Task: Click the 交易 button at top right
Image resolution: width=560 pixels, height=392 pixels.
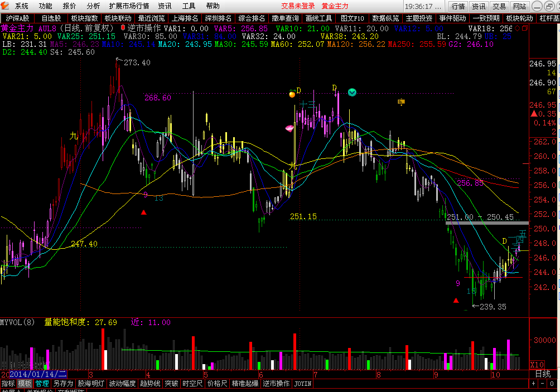Action: [499, 6]
